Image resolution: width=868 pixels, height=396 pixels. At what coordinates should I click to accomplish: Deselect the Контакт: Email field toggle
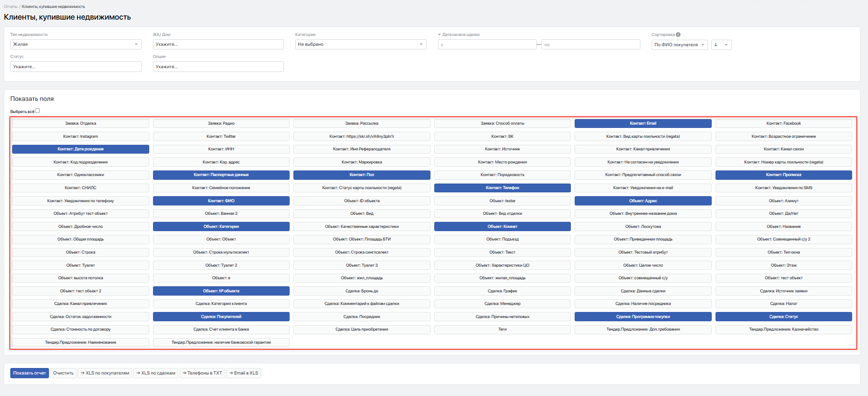pos(643,123)
